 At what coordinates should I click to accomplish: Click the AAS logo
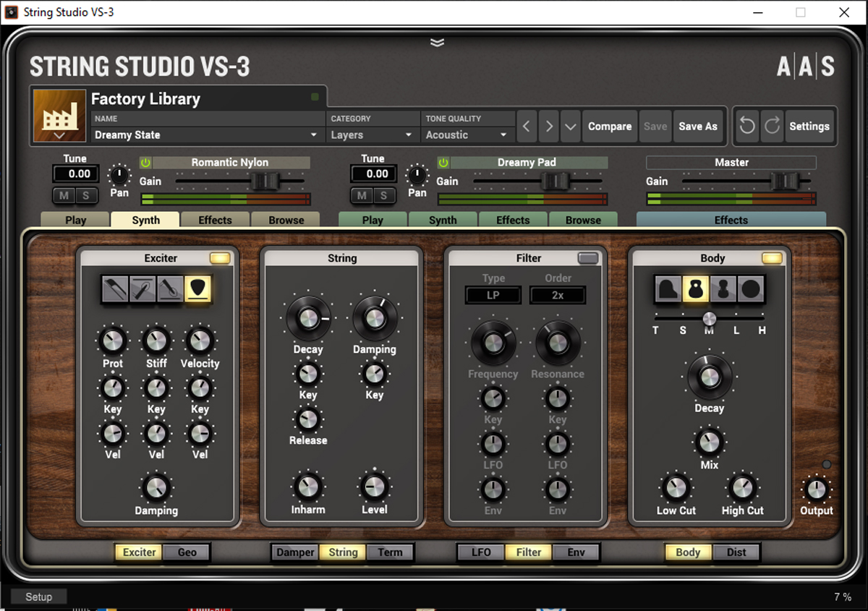806,67
